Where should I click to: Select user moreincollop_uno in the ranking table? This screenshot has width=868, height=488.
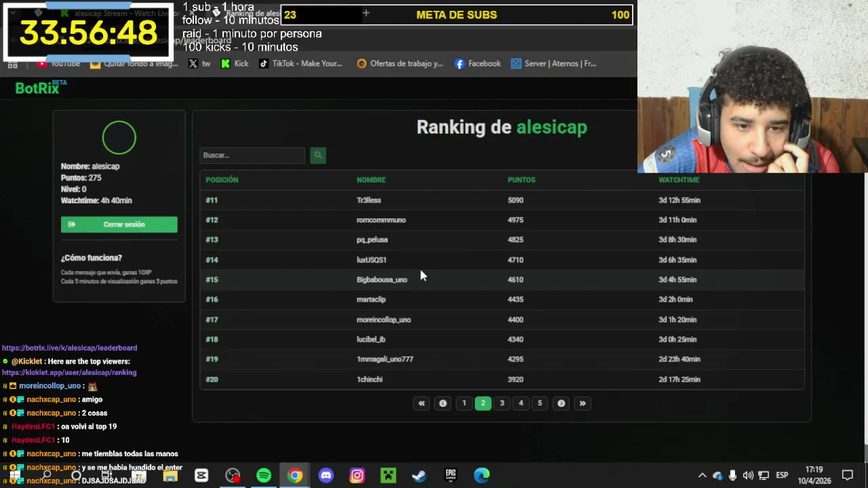pyautogui.click(x=384, y=320)
